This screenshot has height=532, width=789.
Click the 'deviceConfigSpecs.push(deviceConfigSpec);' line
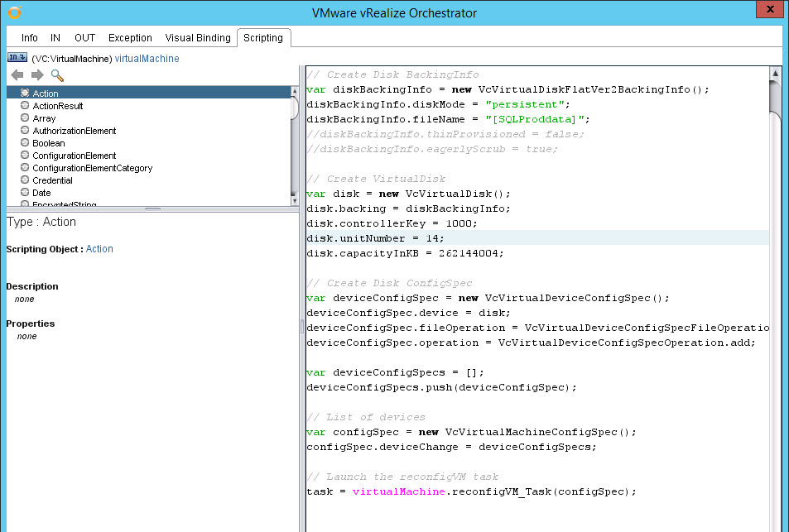(442, 387)
